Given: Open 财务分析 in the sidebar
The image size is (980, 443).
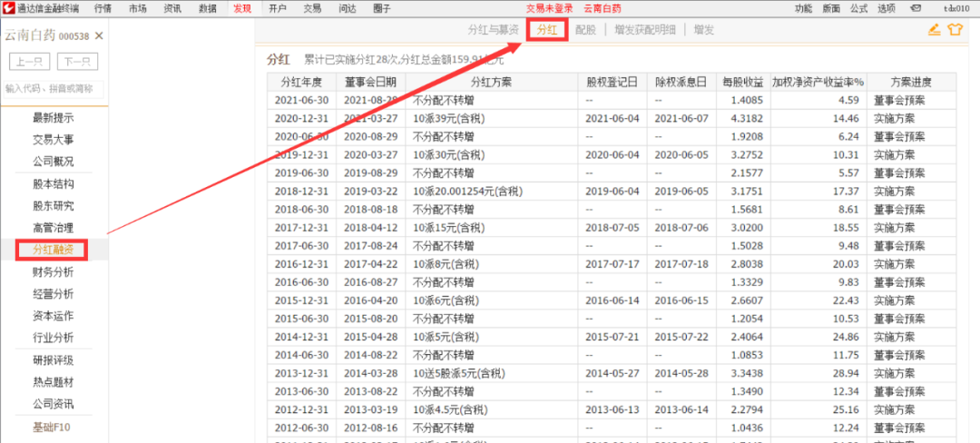Looking at the screenshot, I should coord(54,271).
